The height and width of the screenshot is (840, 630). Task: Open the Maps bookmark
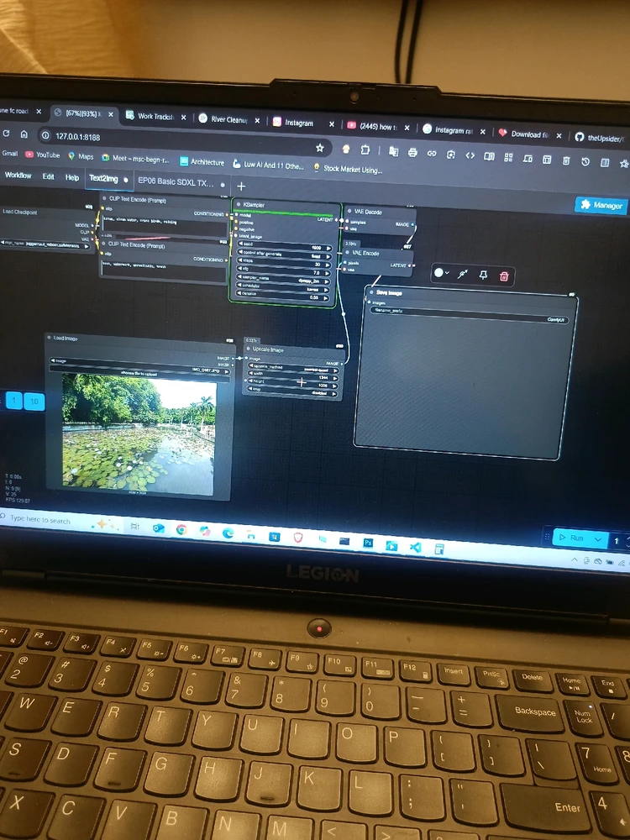coord(81,156)
